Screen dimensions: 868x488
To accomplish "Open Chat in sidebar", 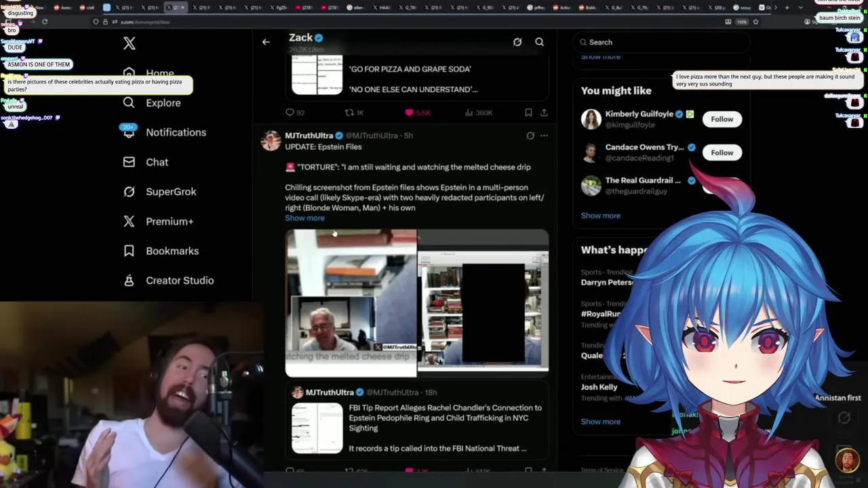I will pos(157,162).
